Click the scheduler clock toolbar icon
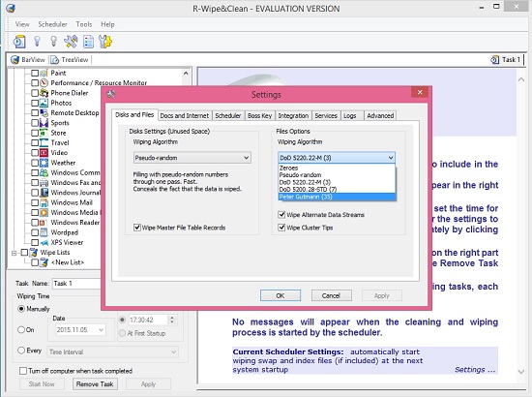Screen dimensions: 532x397 [19, 42]
